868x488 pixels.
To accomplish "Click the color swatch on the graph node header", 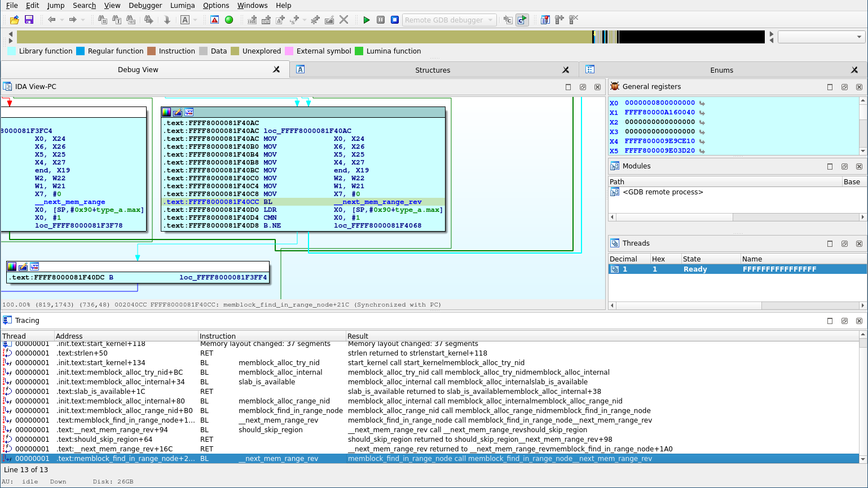I will tap(166, 112).
